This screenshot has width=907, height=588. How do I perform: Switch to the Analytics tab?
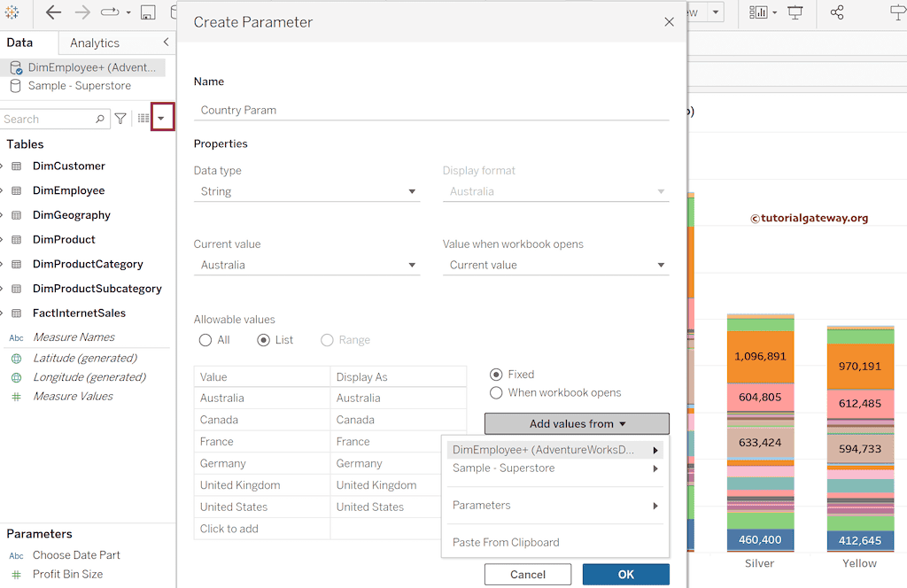point(95,43)
